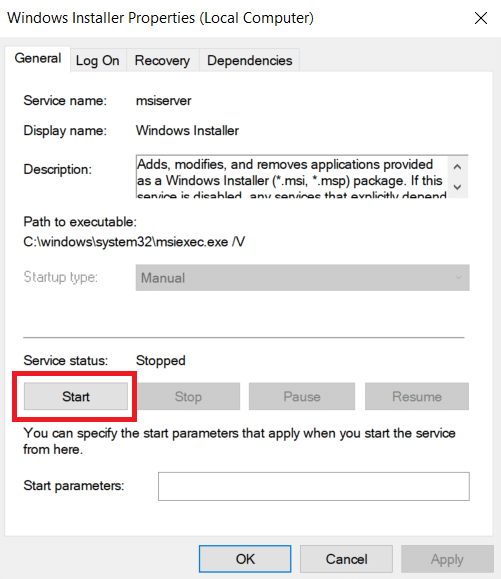Switch to the General tab
The height and width of the screenshot is (579, 501).
pyautogui.click(x=38, y=58)
